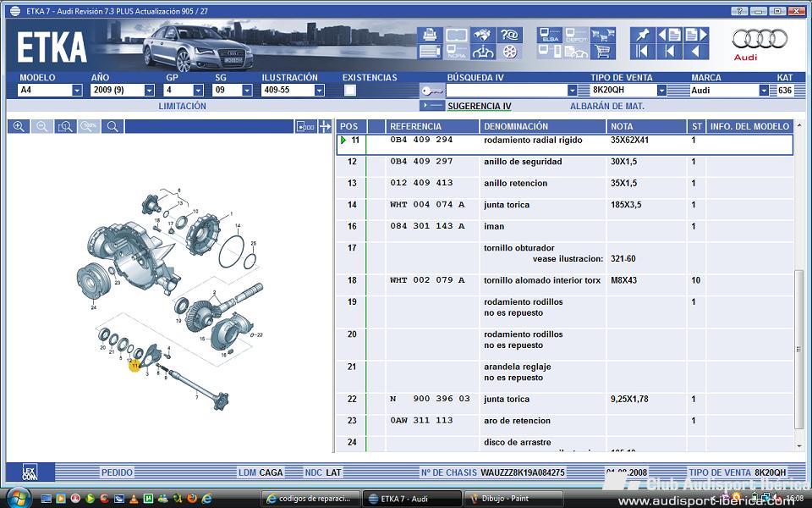The height and width of the screenshot is (508, 812).
Task: Click the arrow button left of Sugerencia IV
Action: tap(431, 106)
